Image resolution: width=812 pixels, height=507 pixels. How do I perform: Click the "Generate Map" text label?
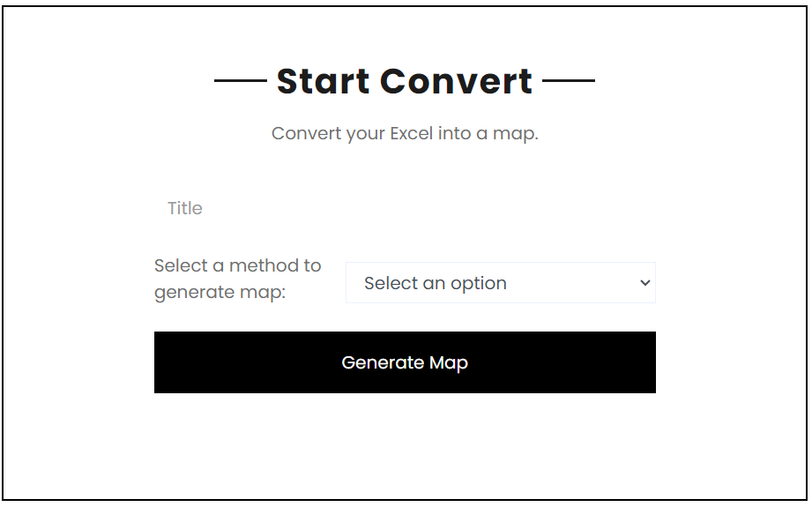[x=405, y=362]
